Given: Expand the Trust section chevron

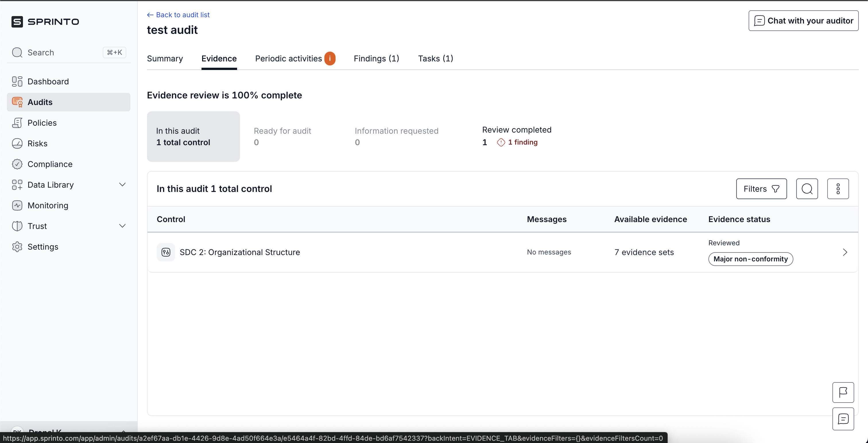Looking at the screenshot, I should click(x=122, y=226).
